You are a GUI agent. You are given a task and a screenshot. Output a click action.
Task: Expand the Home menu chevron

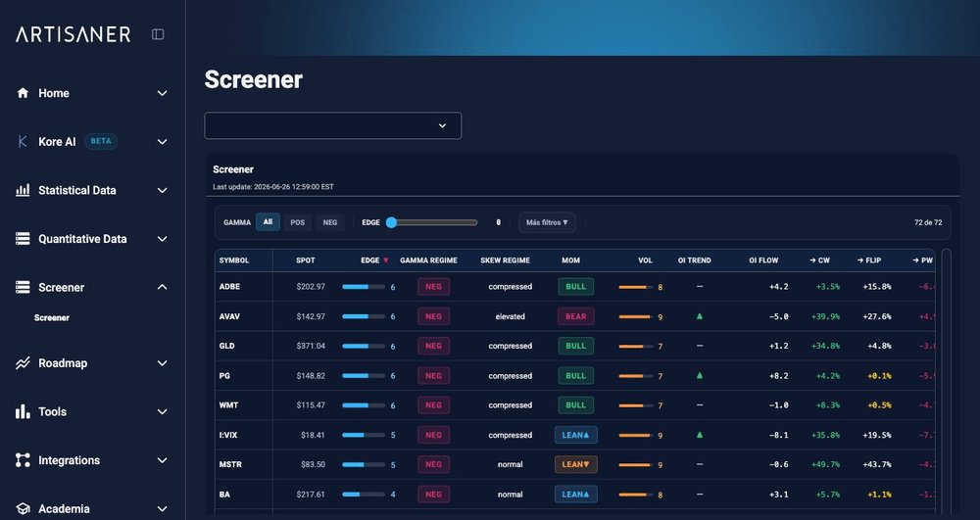click(162, 93)
